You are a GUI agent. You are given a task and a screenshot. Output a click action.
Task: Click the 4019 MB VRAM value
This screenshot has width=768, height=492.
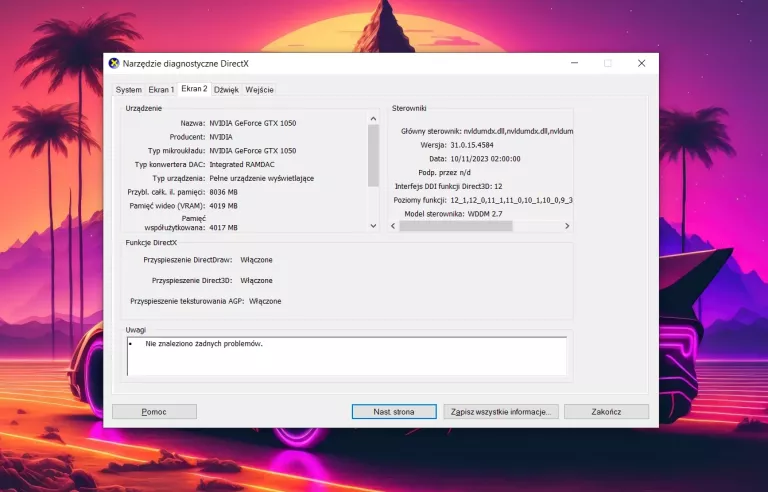[x=223, y=206]
